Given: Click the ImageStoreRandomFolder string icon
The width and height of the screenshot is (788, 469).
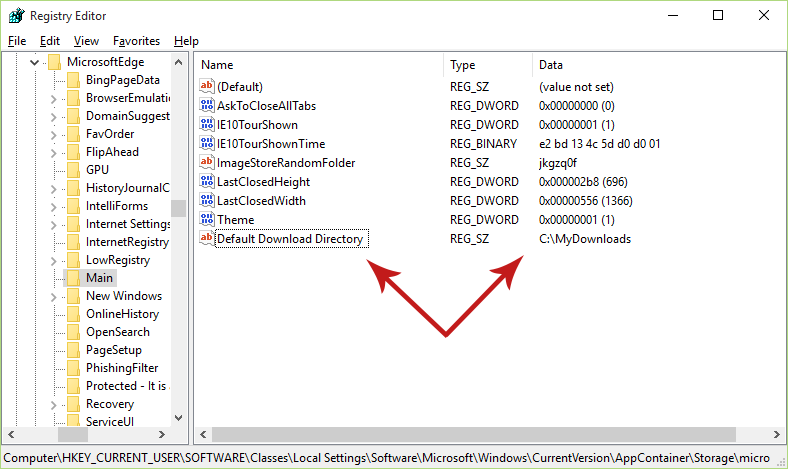Looking at the screenshot, I should pyautogui.click(x=207, y=162).
